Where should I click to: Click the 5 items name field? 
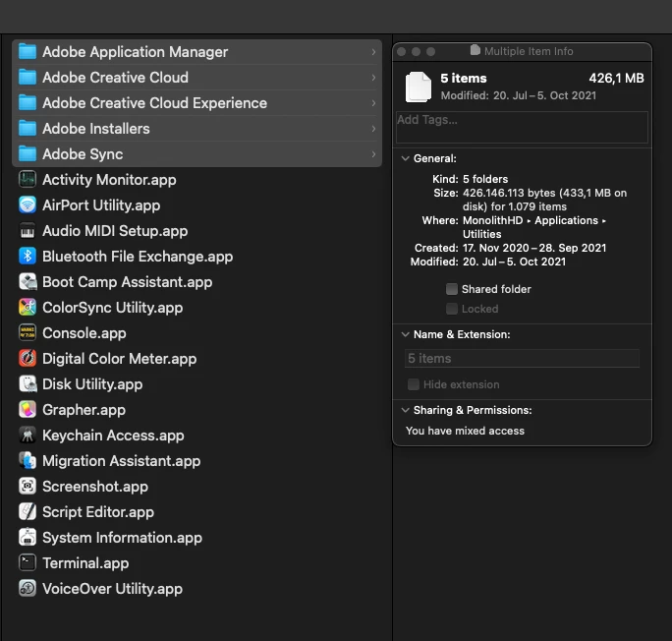[522, 359]
